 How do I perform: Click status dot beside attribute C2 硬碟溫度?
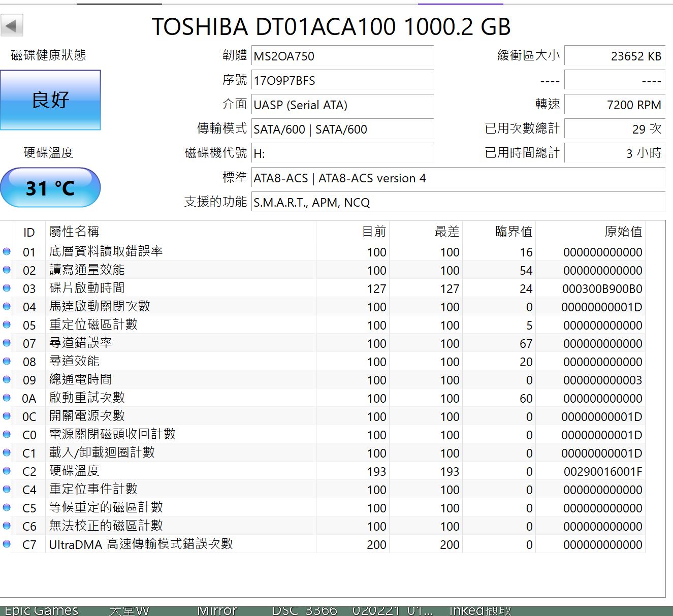click(x=7, y=471)
